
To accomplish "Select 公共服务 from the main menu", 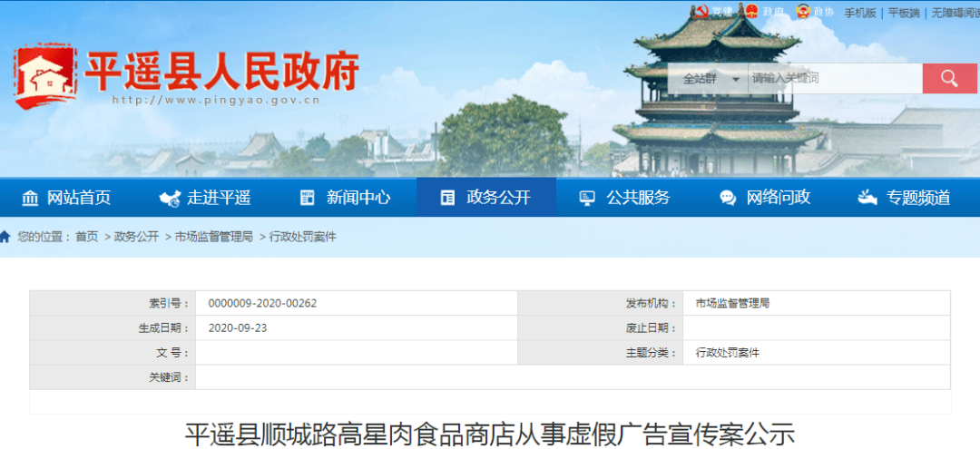I will tap(626, 198).
